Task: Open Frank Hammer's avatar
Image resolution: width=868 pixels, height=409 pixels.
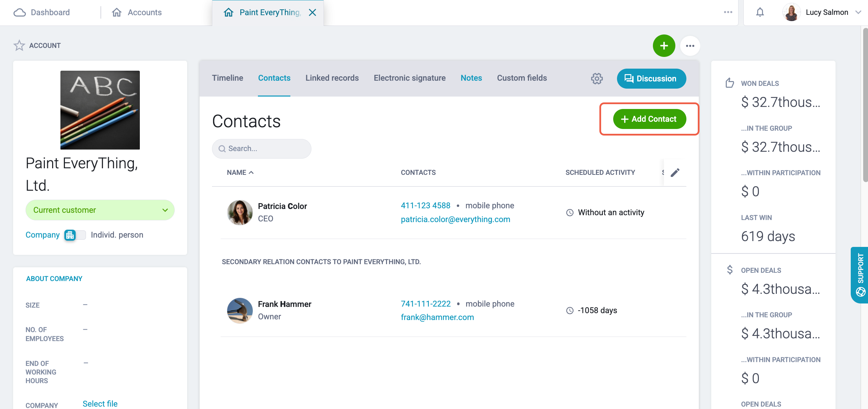Action: tap(240, 310)
